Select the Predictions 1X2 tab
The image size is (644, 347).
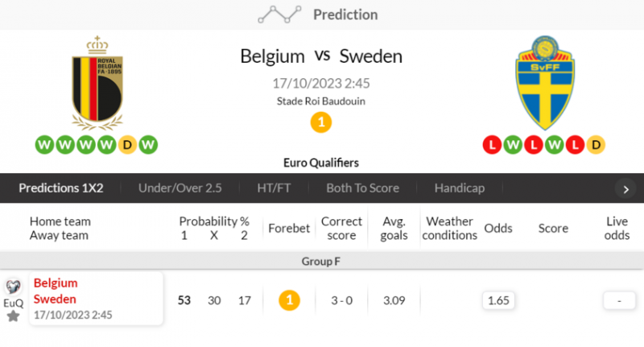click(61, 188)
